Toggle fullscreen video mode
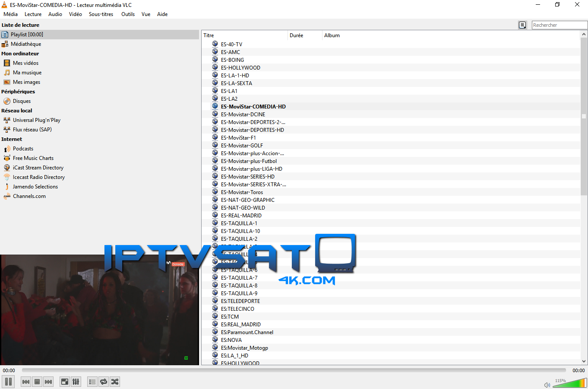The height and width of the screenshot is (389, 588). point(64,382)
